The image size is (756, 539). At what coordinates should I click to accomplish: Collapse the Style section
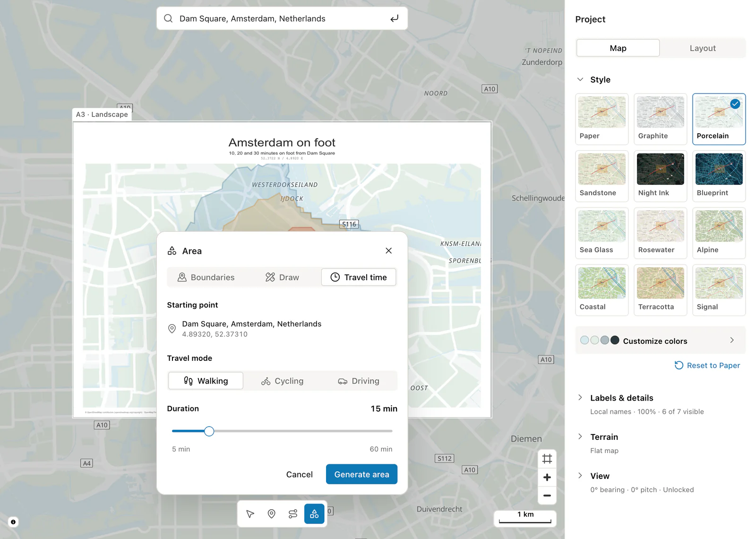(580, 79)
